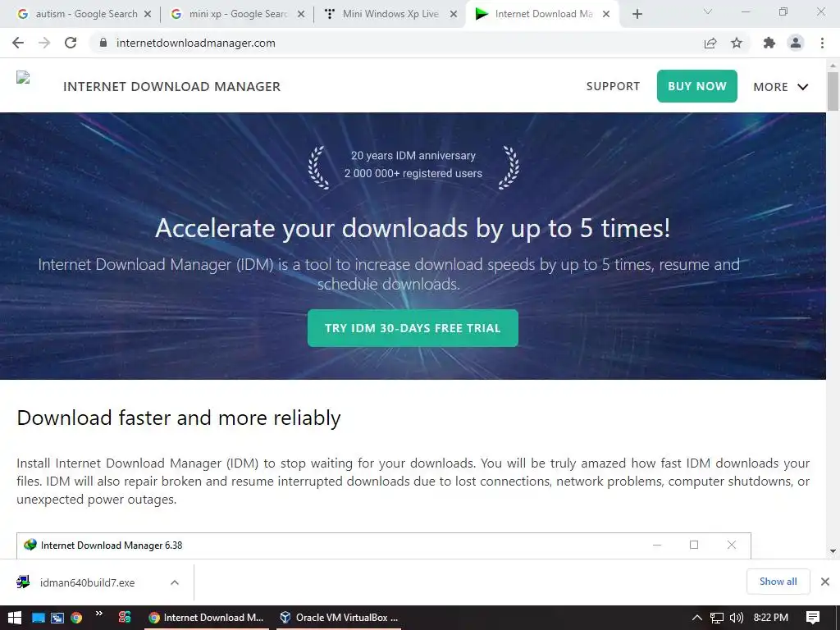Screen dimensions: 840x630
Task: Go back to the previous page
Action: pyautogui.click(x=18, y=43)
